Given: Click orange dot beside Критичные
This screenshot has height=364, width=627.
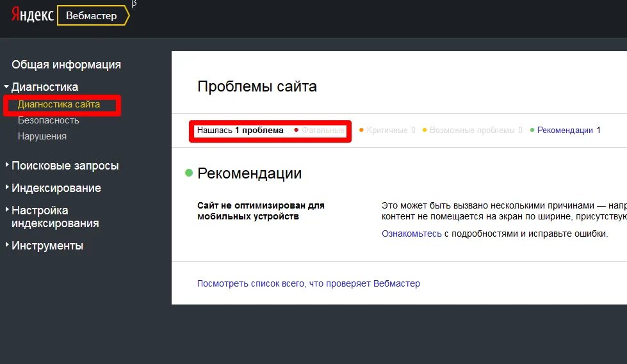Looking at the screenshot, I should (x=361, y=130).
